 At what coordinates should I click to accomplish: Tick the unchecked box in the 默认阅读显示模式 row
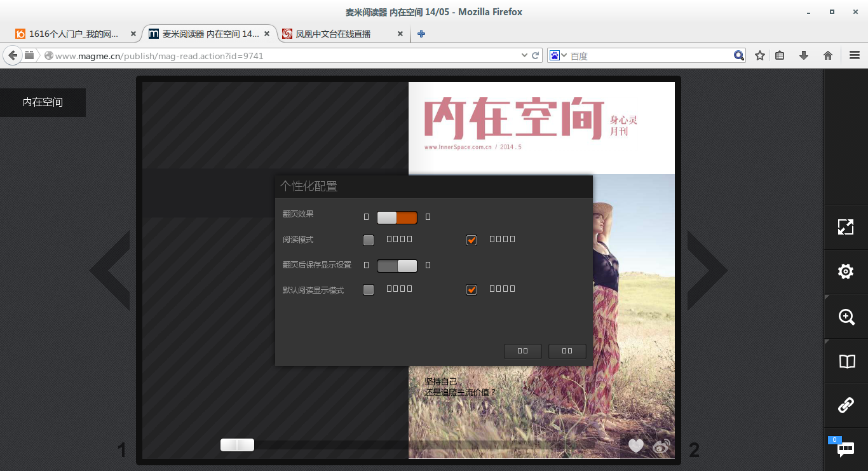click(369, 290)
